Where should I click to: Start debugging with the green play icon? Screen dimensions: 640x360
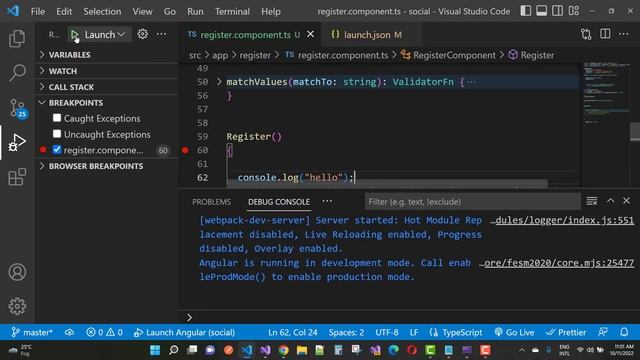[74, 35]
